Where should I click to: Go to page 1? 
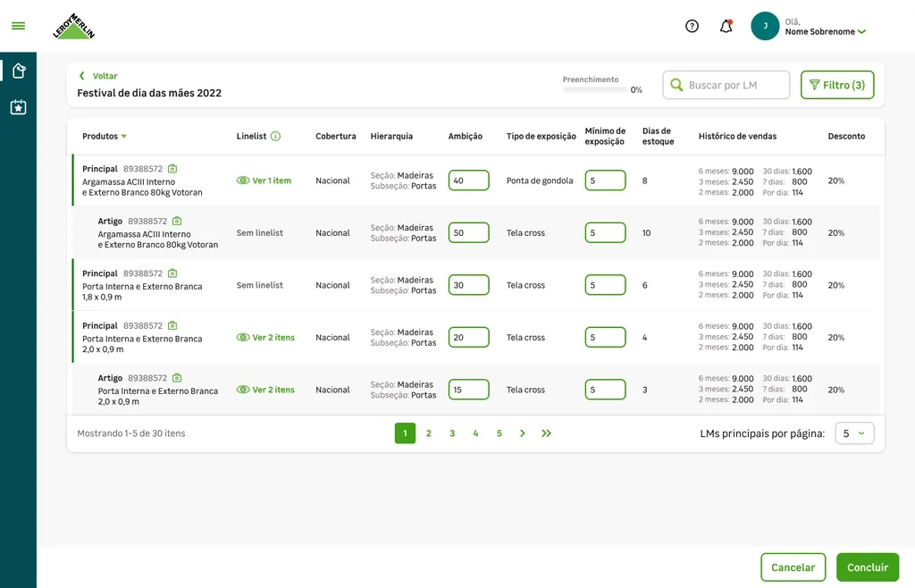point(405,433)
